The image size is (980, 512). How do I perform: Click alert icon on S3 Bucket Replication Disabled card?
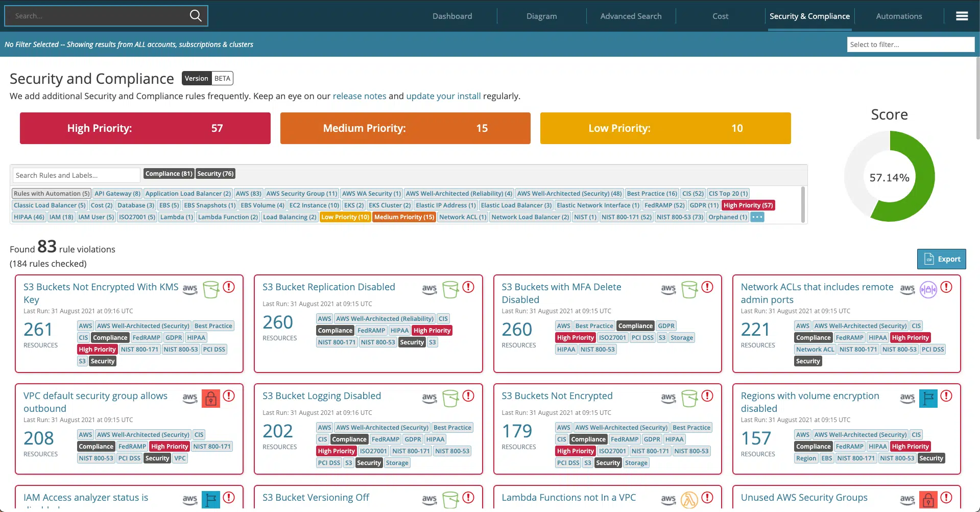point(468,287)
